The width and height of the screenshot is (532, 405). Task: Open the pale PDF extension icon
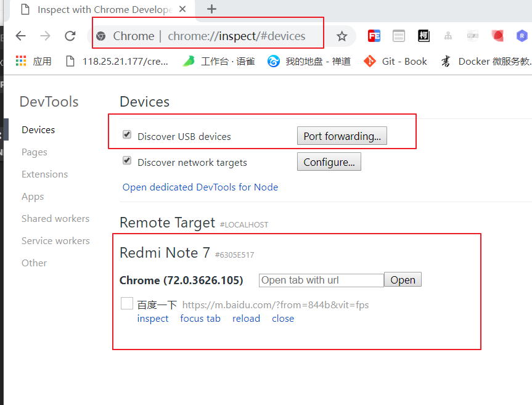point(473,36)
